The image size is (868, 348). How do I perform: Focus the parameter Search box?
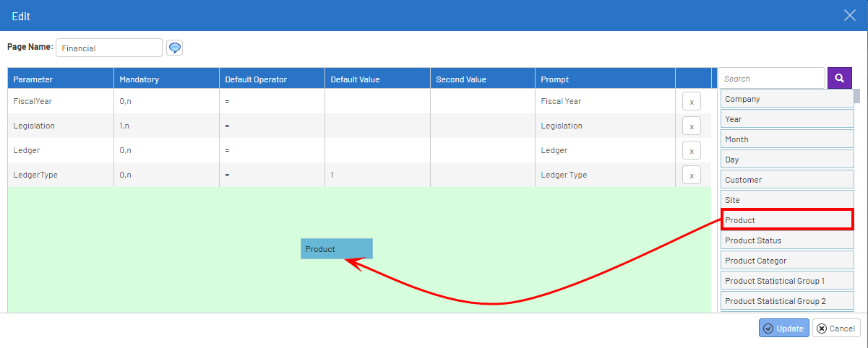click(770, 79)
